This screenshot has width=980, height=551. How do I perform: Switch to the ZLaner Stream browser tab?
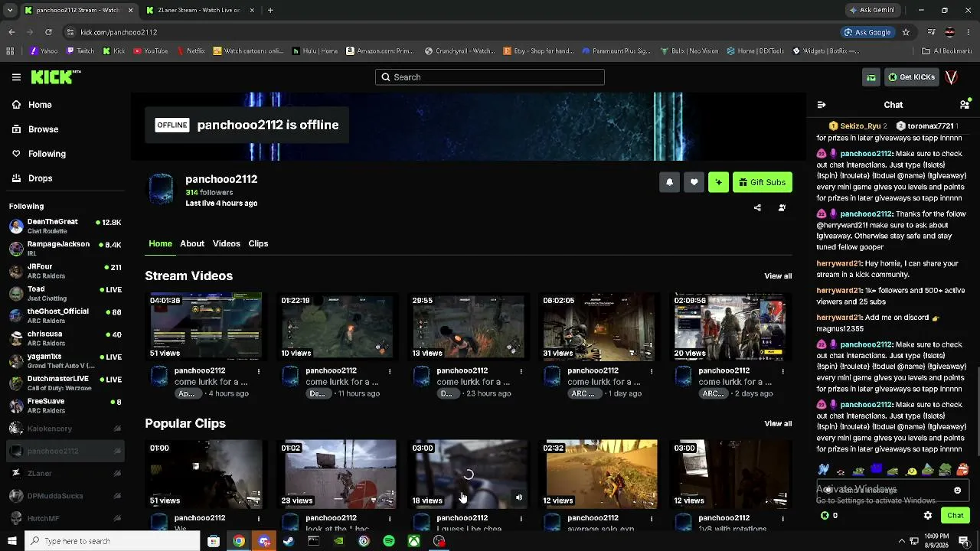[198, 10]
